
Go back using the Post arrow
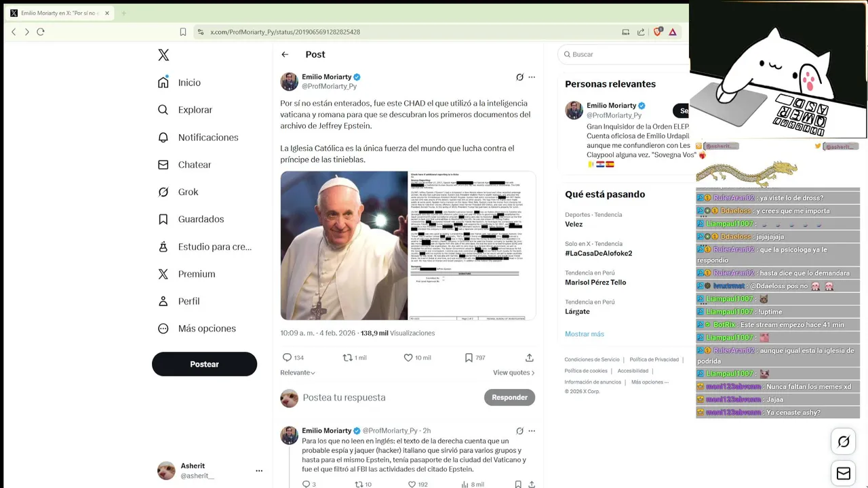point(285,54)
